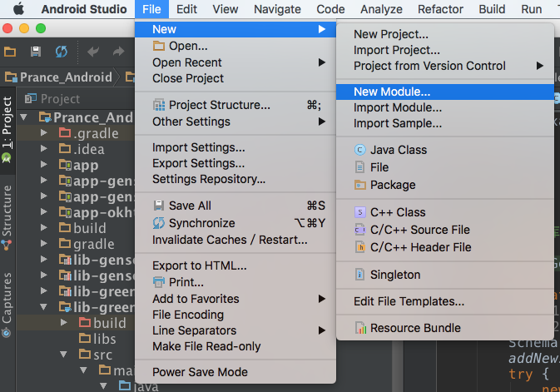Collapse the src folder node
The width and height of the screenshot is (560, 392).
pos(64,355)
